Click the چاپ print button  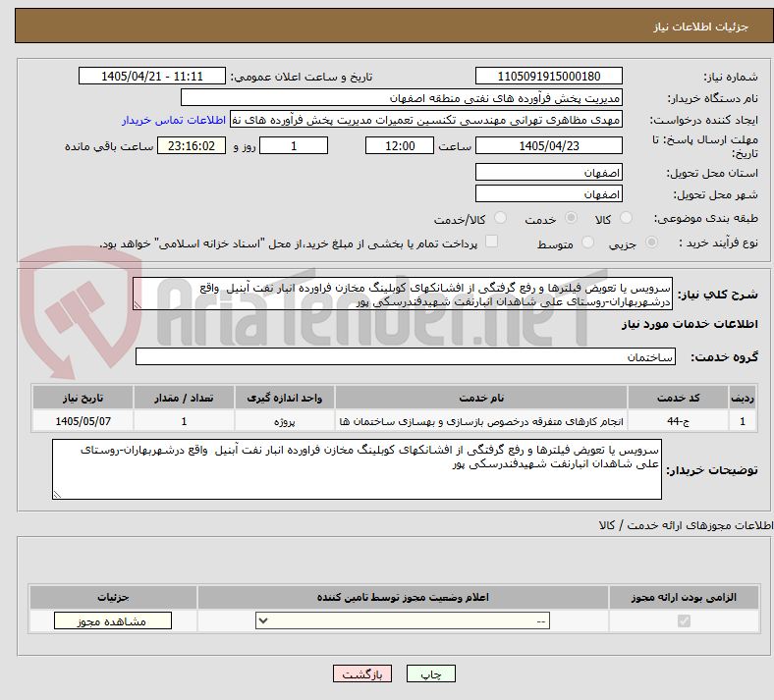click(431, 673)
